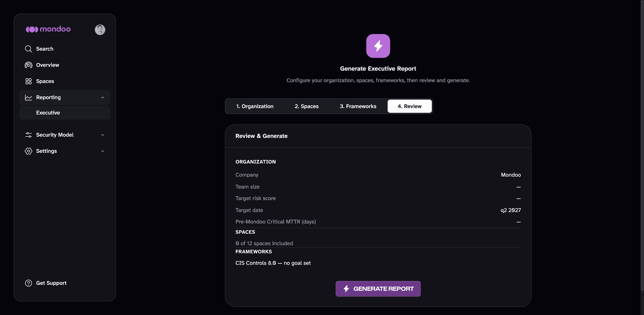
Task: Click the Target risk score label
Action: pos(255,198)
